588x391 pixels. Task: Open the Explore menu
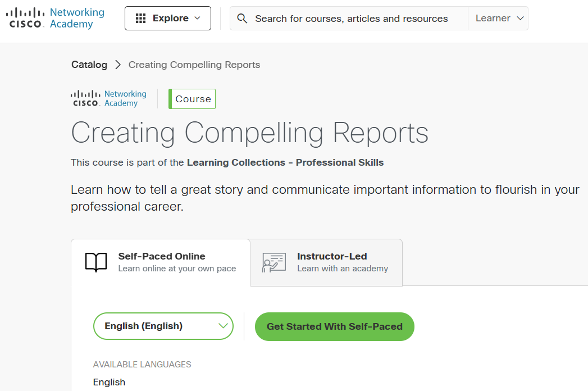167,18
